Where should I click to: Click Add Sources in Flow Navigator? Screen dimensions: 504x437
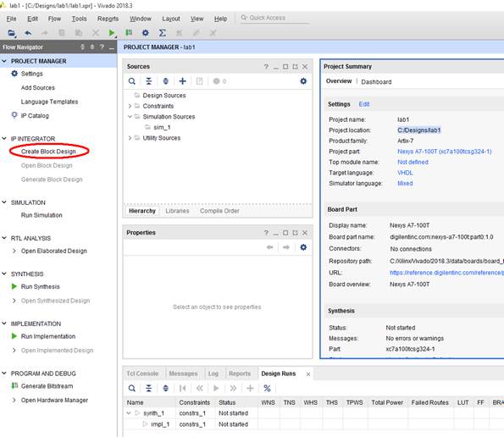(x=38, y=88)
